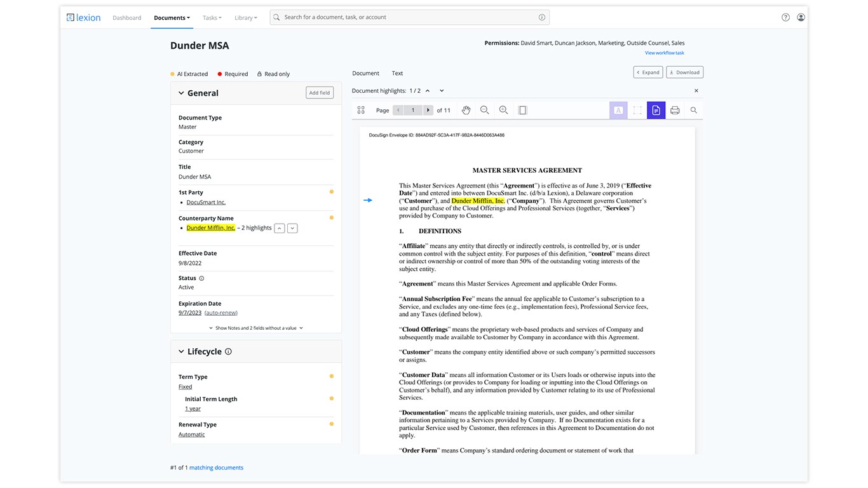
Task: Click the Dunder MSA page heading
Action: (x=200, y=46)
